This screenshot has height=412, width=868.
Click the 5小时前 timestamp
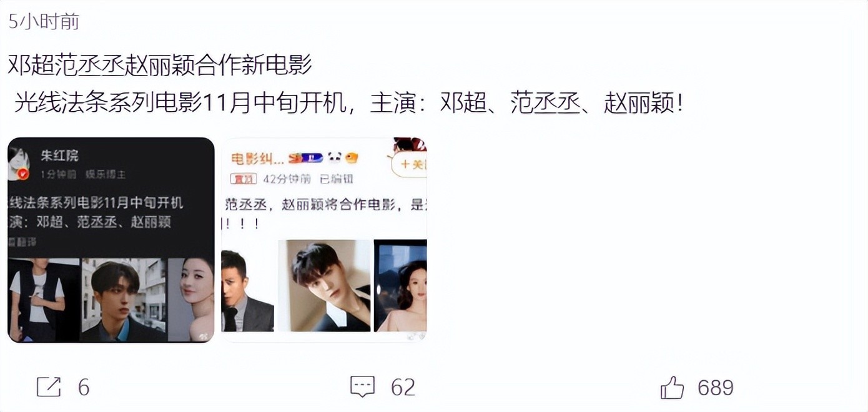tap(44, 22)
